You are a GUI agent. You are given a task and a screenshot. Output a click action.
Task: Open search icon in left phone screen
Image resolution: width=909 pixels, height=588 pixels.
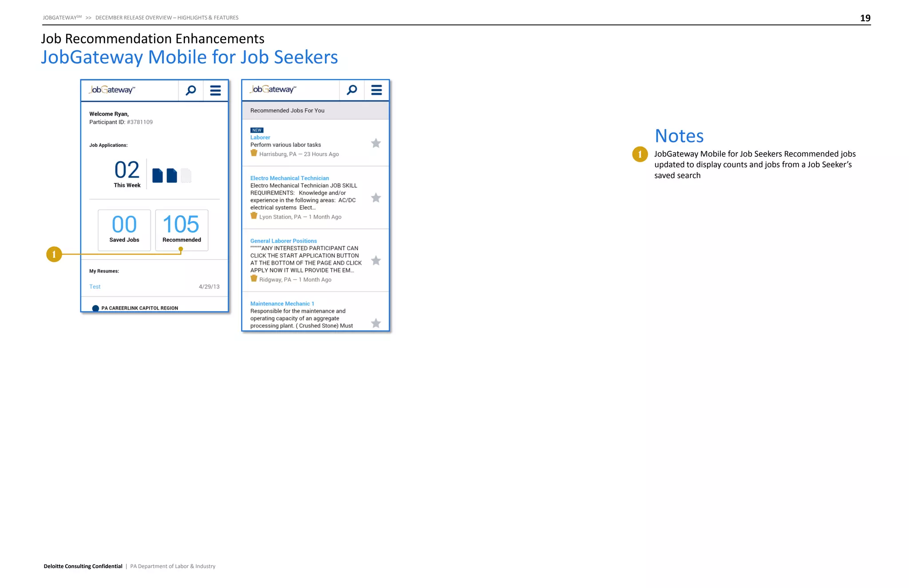click(x=191, y=91)
